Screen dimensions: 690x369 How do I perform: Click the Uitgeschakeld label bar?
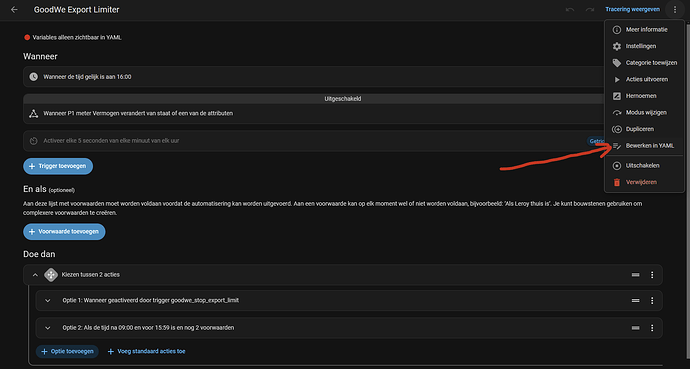click(x=314, y=99)
